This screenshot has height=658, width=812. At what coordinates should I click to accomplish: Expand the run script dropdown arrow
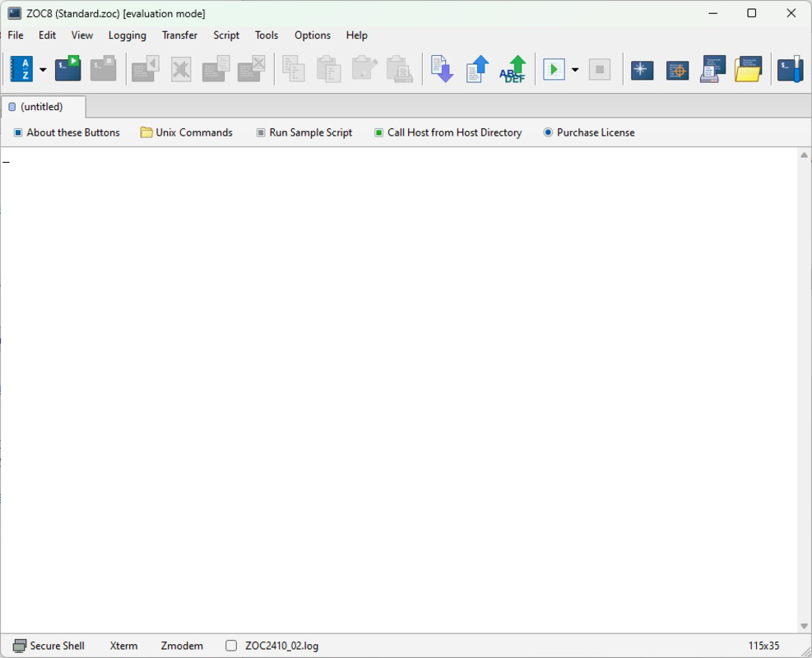[x=575, y=69]
